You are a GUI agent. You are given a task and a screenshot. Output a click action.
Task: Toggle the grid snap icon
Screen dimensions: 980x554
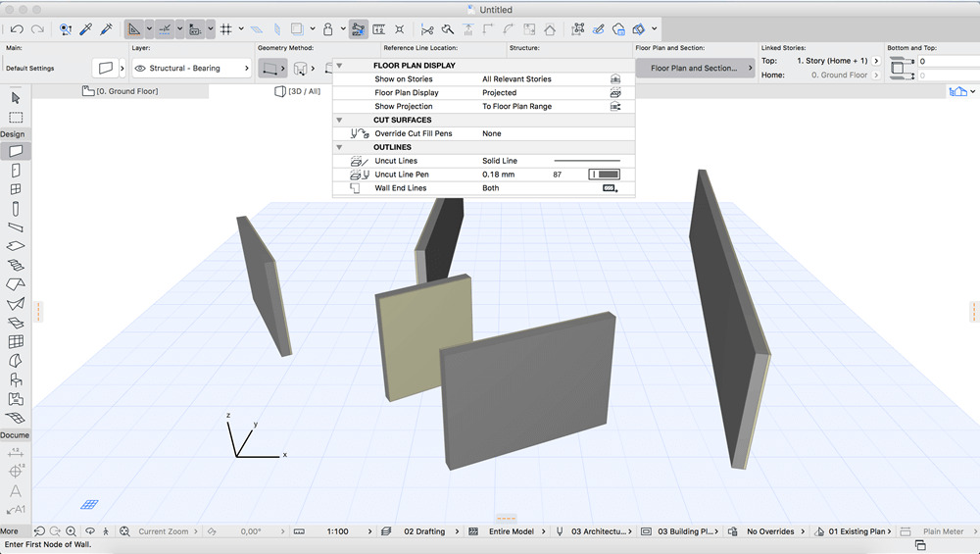(x=225, y=29)
